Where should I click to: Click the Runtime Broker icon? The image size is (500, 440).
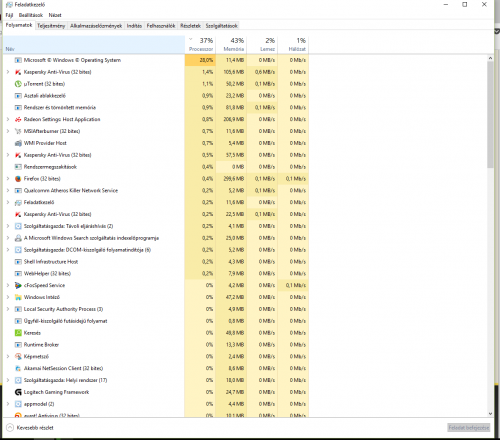click(18, 345)
